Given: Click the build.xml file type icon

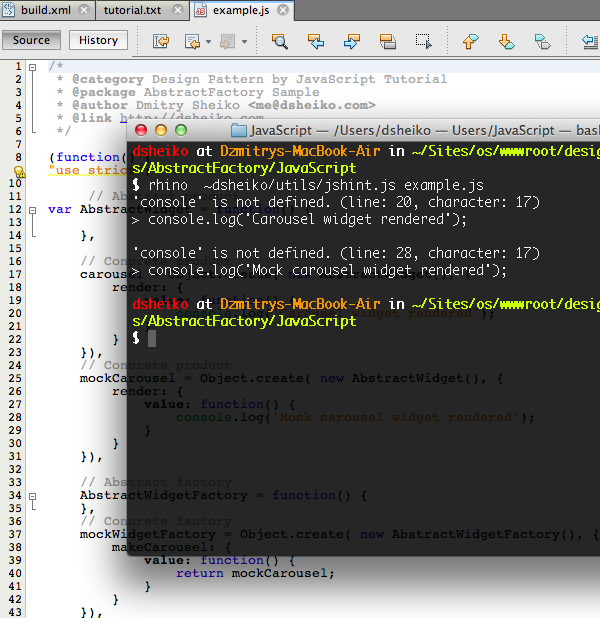Looking at the screenshot, I should tap(8, 10).
